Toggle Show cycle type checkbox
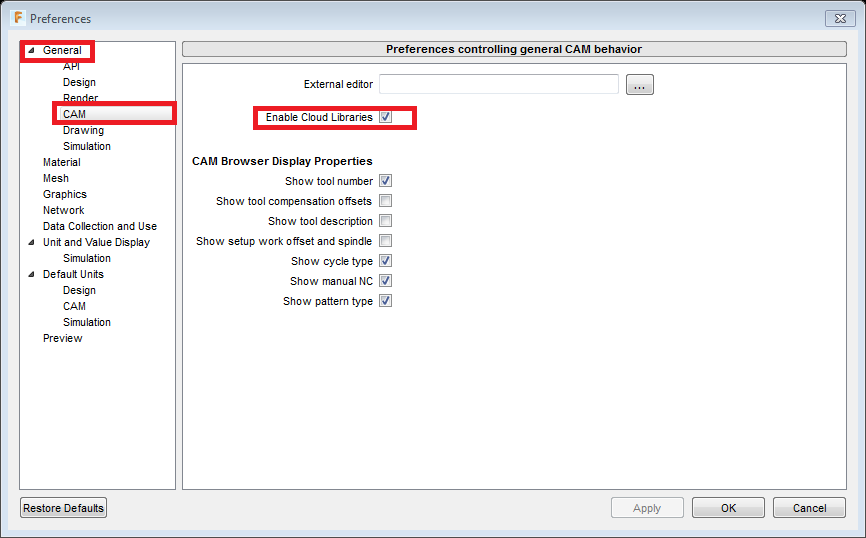This screenshot has height=538, width=866. point(386,261)
